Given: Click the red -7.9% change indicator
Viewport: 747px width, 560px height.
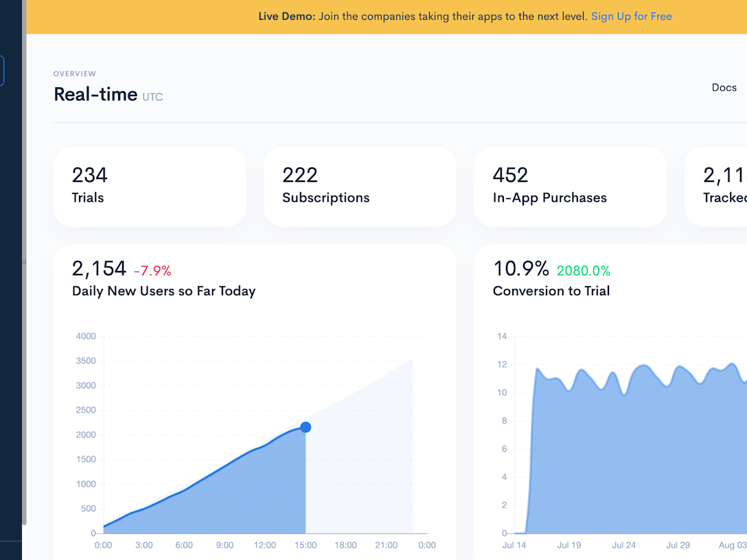Looking at the screenshot, I should [152, 270].
